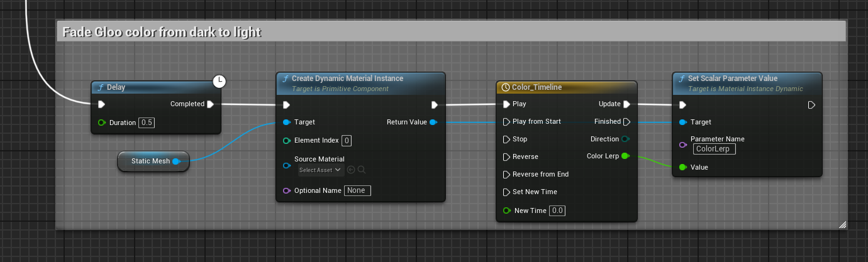The image size is (868, 262).
Task: Click the Delay node's Completed exec pin
Action: pyautogui.click(x=210, y=104)
